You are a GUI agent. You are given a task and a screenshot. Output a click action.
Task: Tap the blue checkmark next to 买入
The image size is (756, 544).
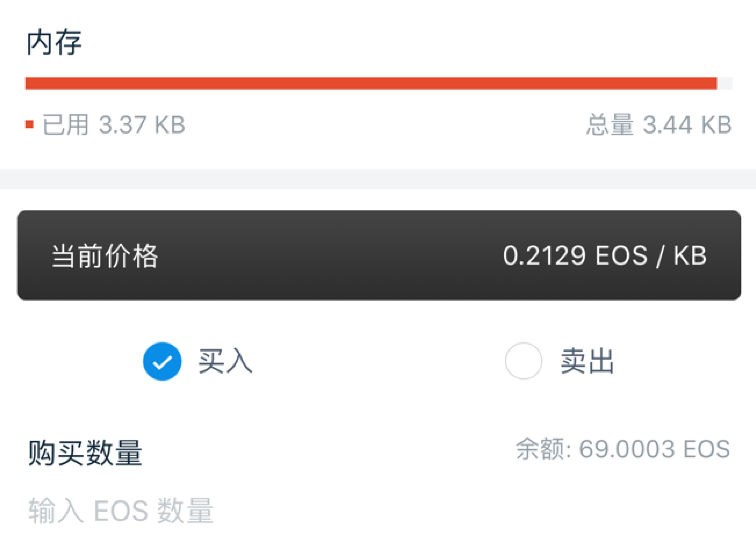162,361
